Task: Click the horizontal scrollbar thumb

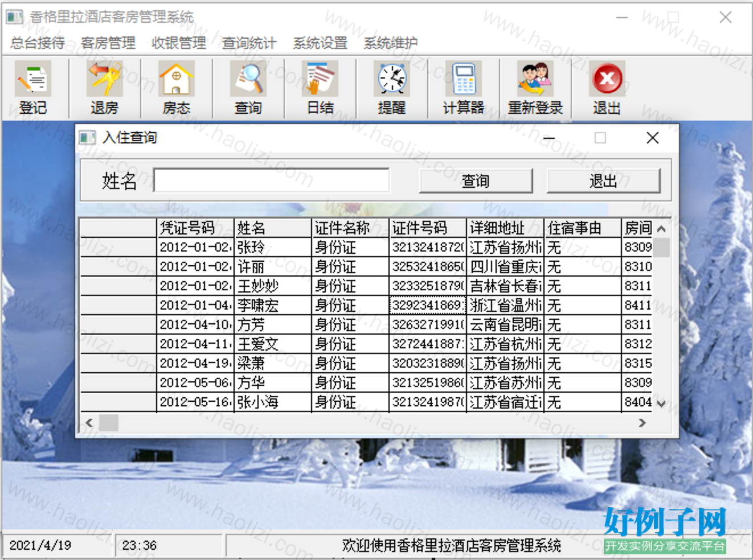Action: [109, 423]
